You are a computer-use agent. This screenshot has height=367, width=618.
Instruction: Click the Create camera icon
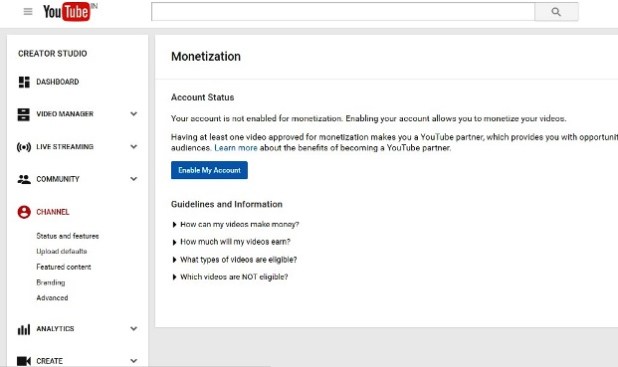click(x=24, y=361)
